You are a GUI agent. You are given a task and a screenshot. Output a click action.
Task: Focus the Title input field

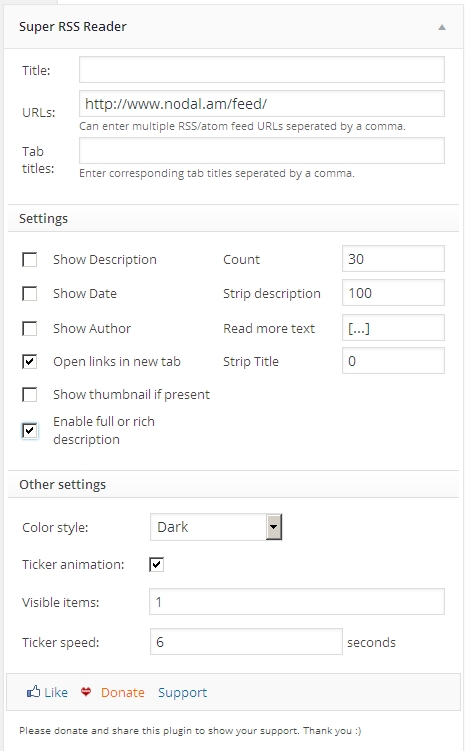[x=262, y=69]
